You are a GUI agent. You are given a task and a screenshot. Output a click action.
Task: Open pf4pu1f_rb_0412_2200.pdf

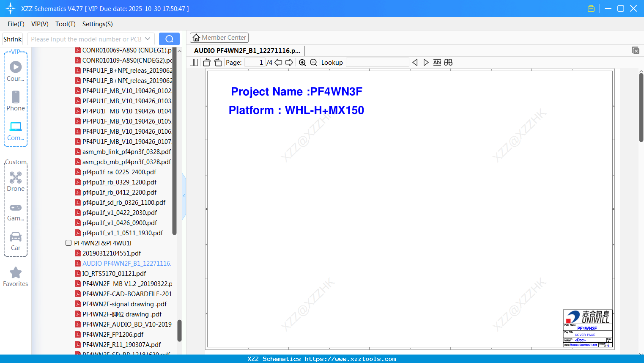[115, 192]
